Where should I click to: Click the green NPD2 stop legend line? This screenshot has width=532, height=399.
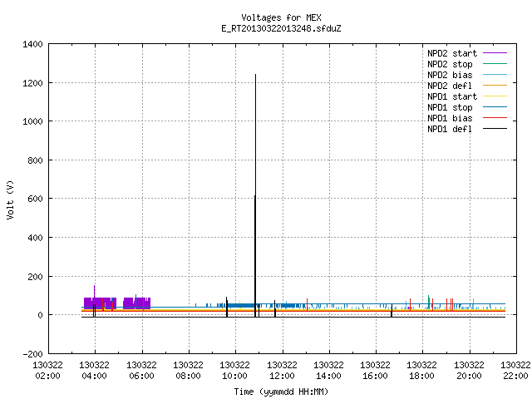[x=495, y=64]
